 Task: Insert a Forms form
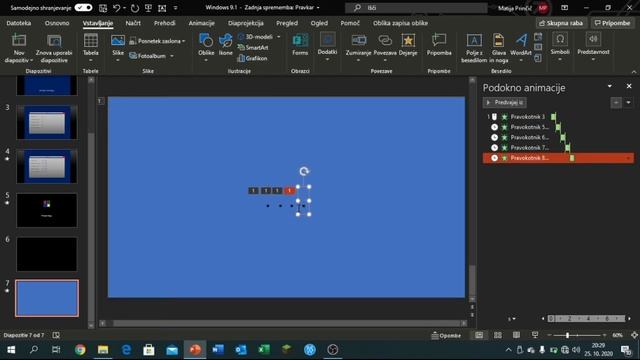click(x=300, y=45)
